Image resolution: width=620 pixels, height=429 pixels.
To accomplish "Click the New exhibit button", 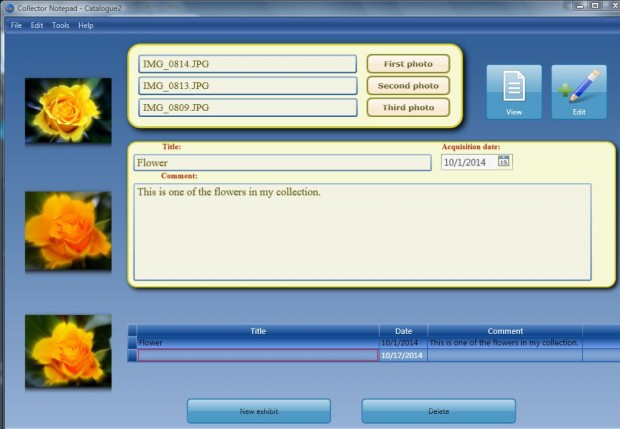I will (258, 411).
